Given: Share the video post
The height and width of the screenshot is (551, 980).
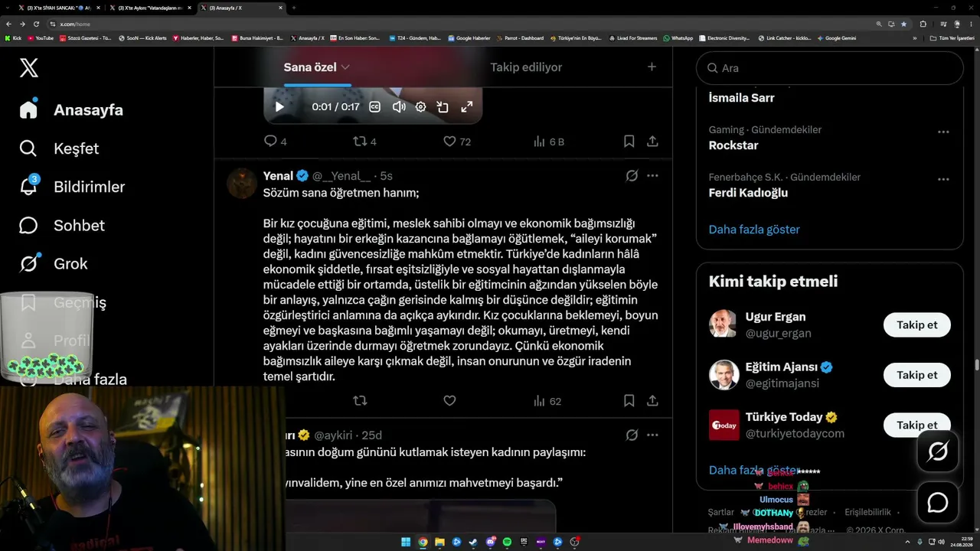Looking at the screenshot, I should tap(652, 142).
